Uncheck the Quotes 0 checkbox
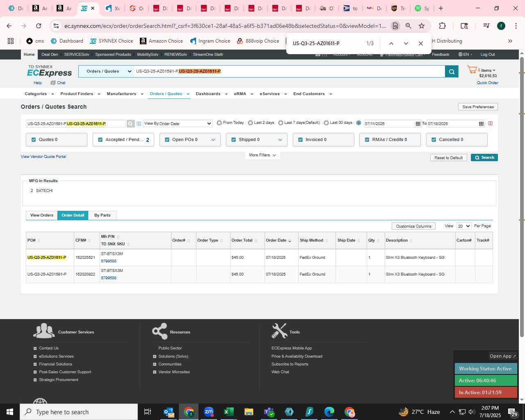The image size is (525, 420). [34, 139]
